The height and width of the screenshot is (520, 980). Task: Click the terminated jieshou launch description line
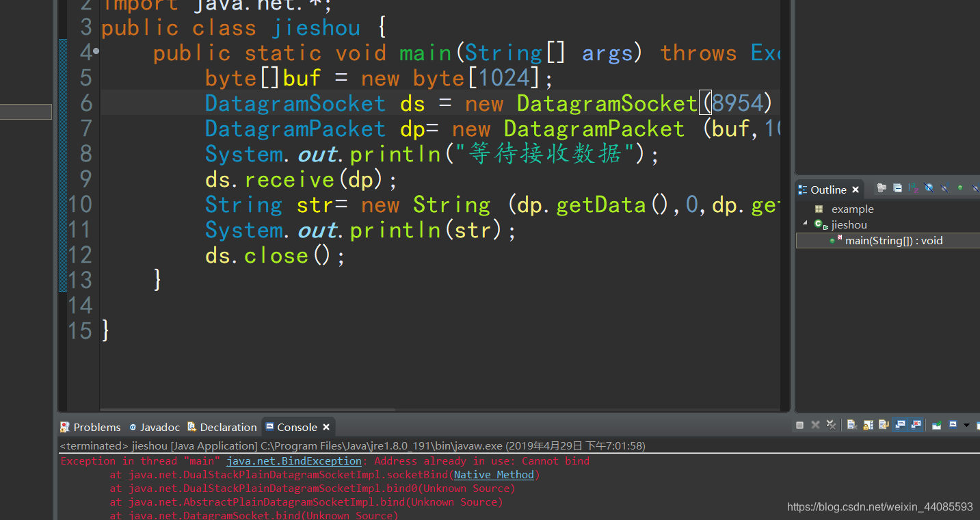[353, 446]
